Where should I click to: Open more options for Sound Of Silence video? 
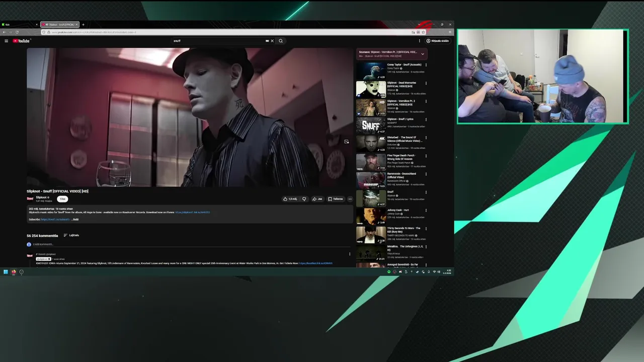point(426,137)
